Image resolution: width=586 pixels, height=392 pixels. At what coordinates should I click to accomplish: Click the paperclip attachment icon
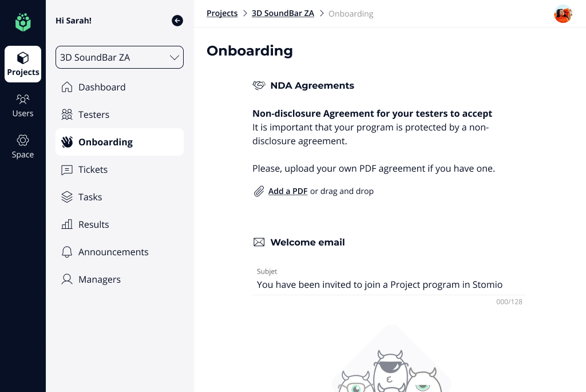click(x=259, y=191)
